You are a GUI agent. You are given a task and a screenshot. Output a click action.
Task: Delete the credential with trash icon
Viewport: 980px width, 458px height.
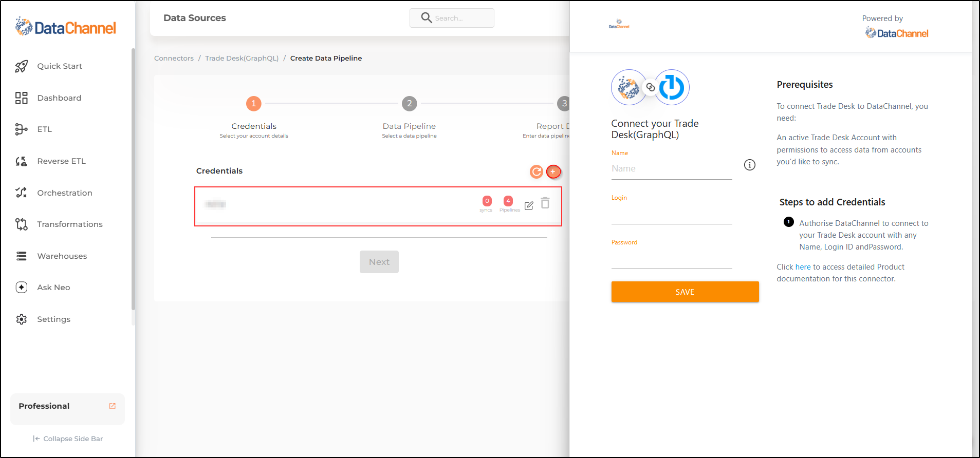coord(545,203)
